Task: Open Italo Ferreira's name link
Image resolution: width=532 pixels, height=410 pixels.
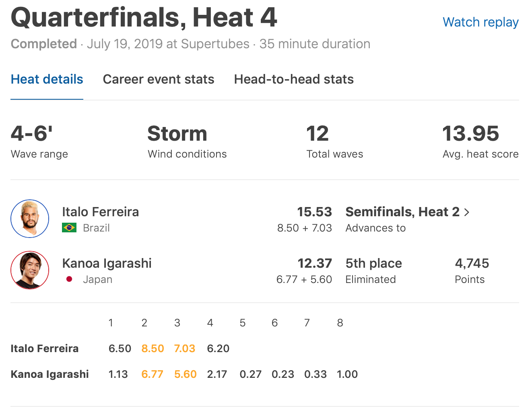Action: point(100,212)
